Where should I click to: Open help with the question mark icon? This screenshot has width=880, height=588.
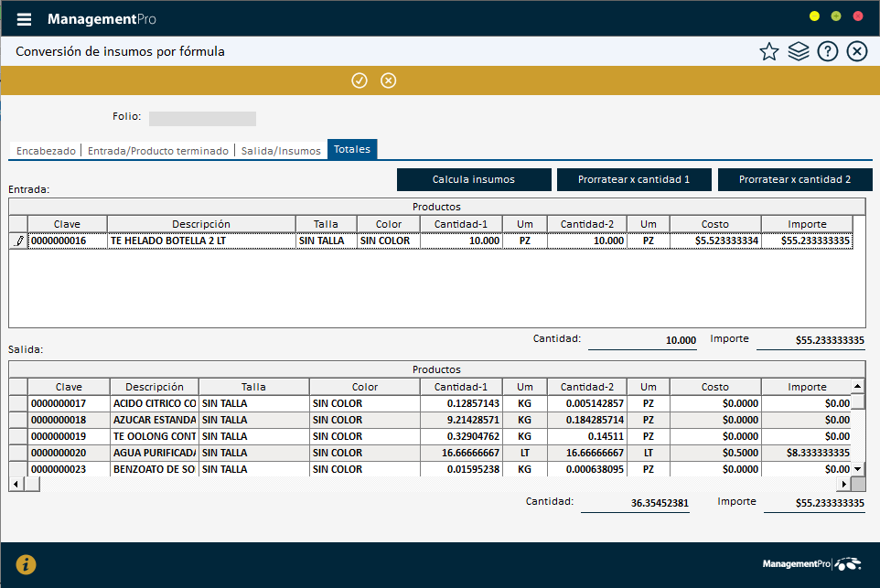828,51
